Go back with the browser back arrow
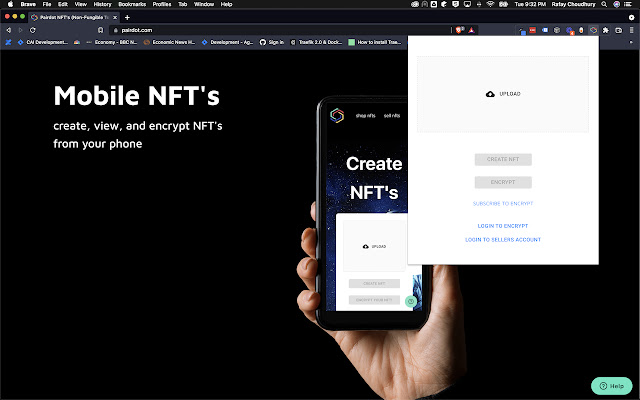Screen dimensions: 640x400 tap(9, 30)
